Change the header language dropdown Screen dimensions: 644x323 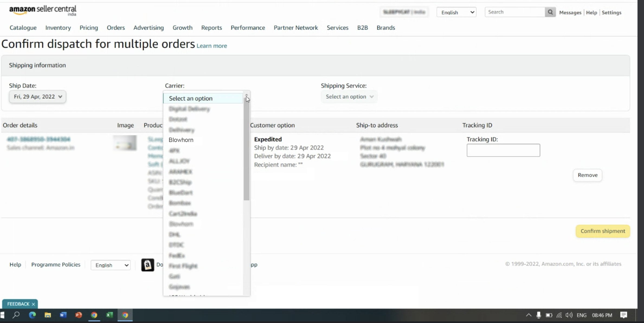(x=456, y=12)
